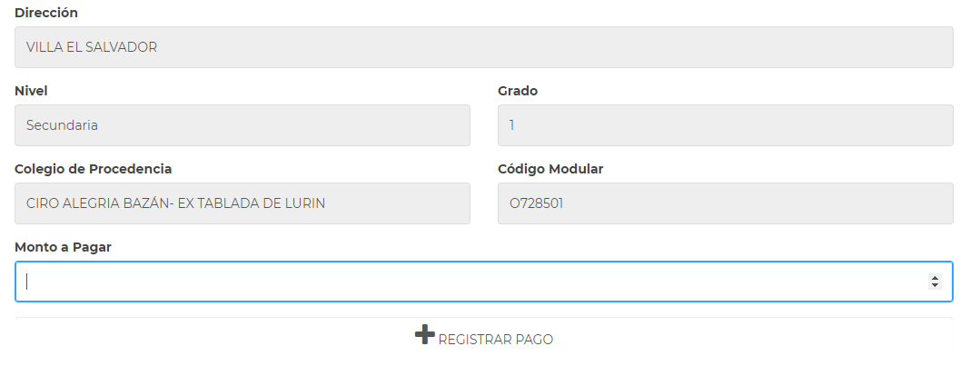Decrease Monto a Pagar with down arrow
The image size is (980, 376).
pos(935,286)
